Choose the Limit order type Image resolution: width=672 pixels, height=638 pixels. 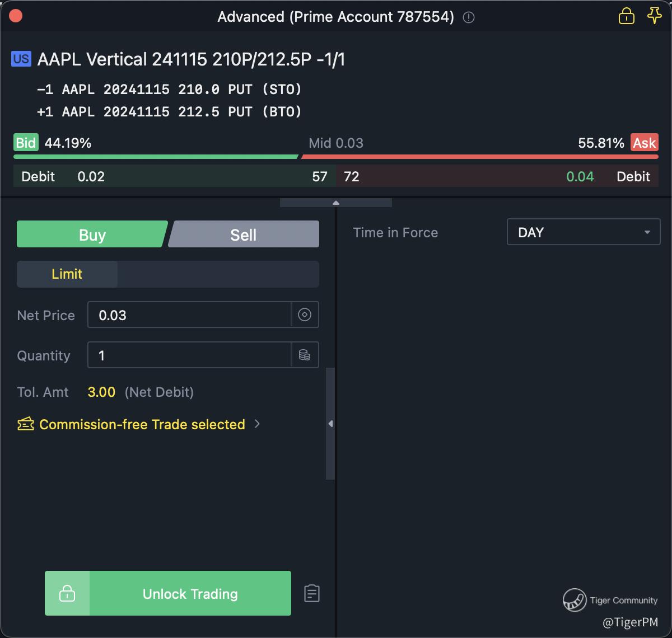tap(67, 274)
